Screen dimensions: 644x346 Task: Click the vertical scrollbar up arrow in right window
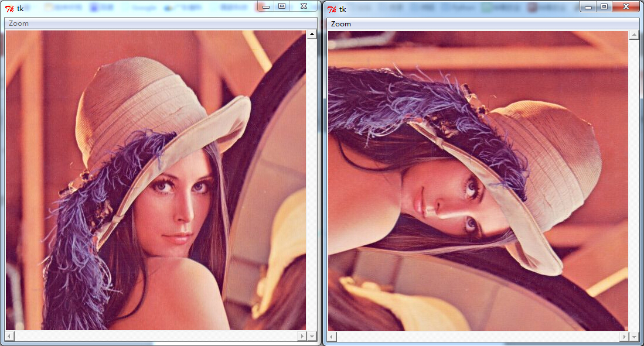click(x=634, y=35)
